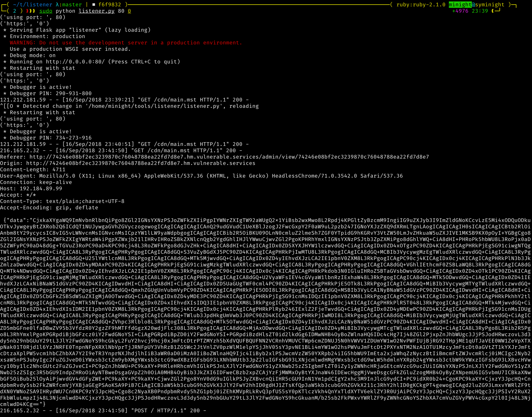
Task: Click the ruby:ruby-2.1.0 version indicator
Action: click(421, 5)
